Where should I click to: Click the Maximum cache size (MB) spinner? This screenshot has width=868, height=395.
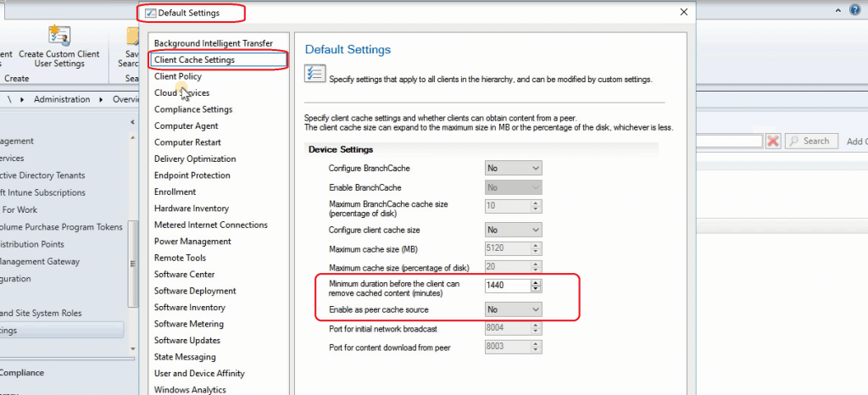coord(536,248)
